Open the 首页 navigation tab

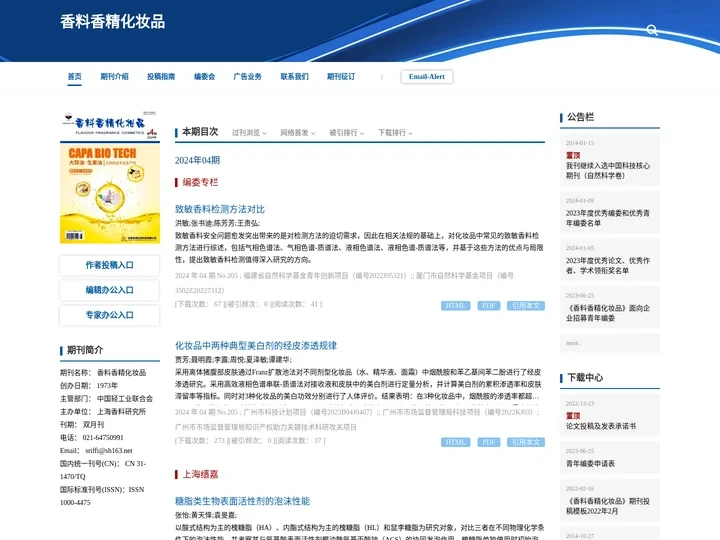click(74, 77)
